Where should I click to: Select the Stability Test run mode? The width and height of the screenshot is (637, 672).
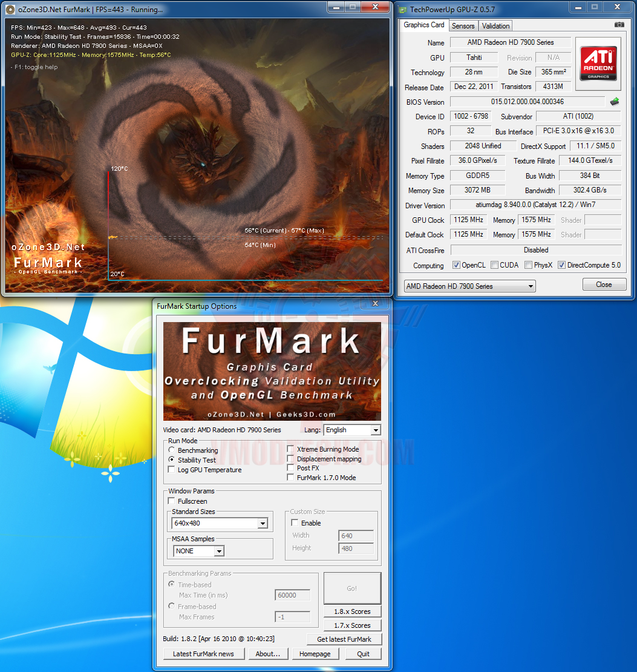(x=171, y=460)
